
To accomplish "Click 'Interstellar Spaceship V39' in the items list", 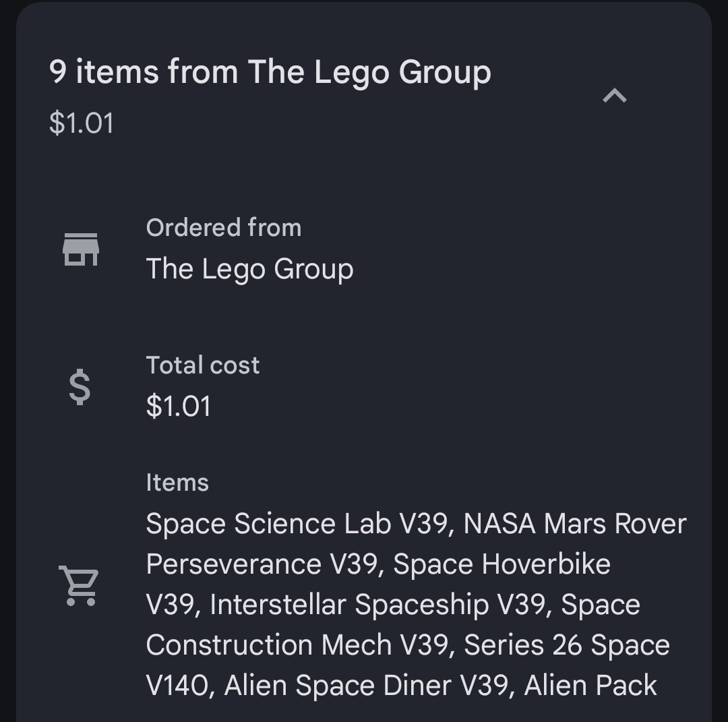I will click(x=378, y=605).
